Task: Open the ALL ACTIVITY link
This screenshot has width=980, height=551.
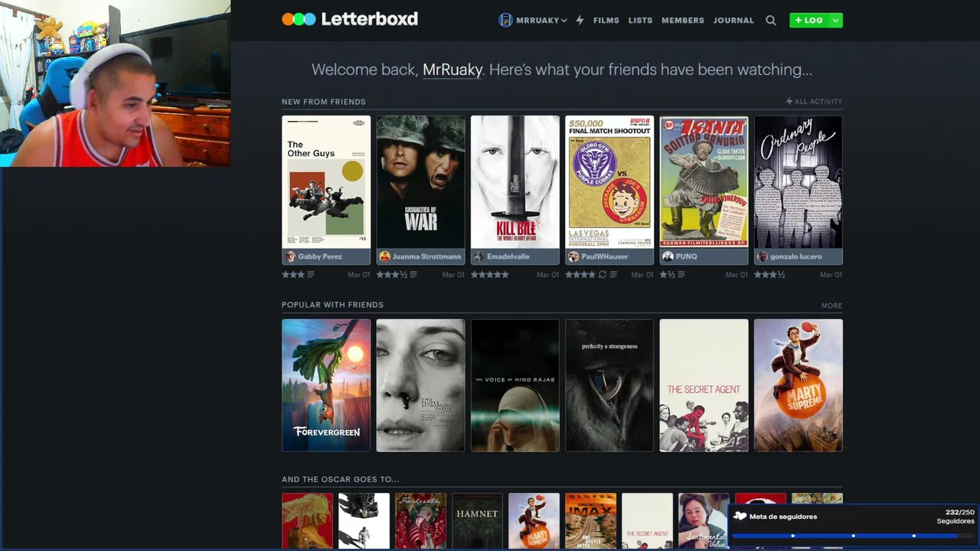Action: [814, 101]
